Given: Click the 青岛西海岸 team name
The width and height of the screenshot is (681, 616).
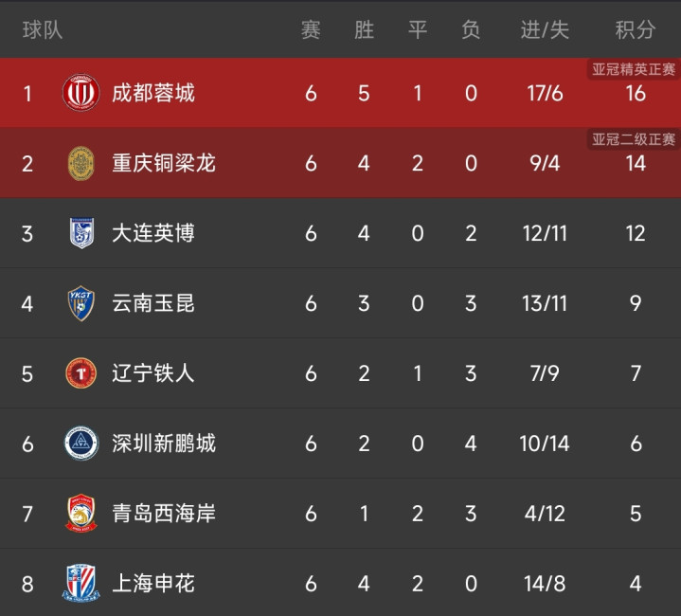Looking at the screenshot, I should [x=164, y=513].
